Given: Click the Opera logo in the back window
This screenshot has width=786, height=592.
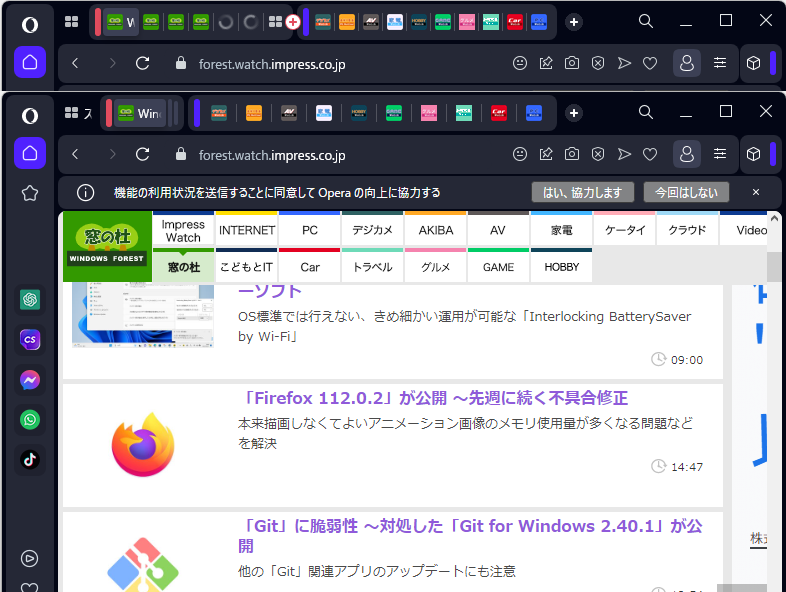Looking at the screenshot, I should click(30, 25).
